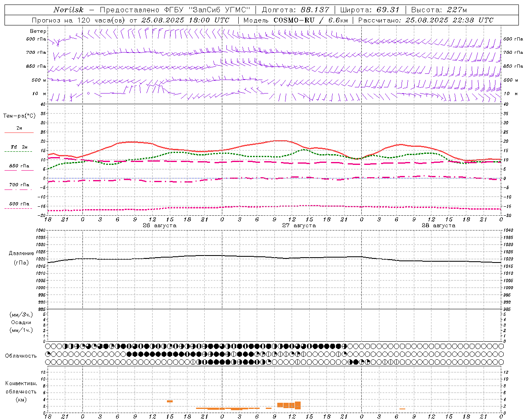Viewport: 525px width, 420px height.
Task: Click the orange convective bar at 15h on 26 августа
Action: (x=170, y=401)
